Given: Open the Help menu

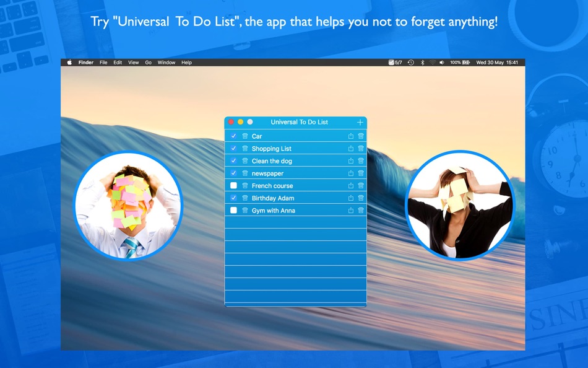Looking at the screenshot, I should pyautogui.click(x=187, y=63).
